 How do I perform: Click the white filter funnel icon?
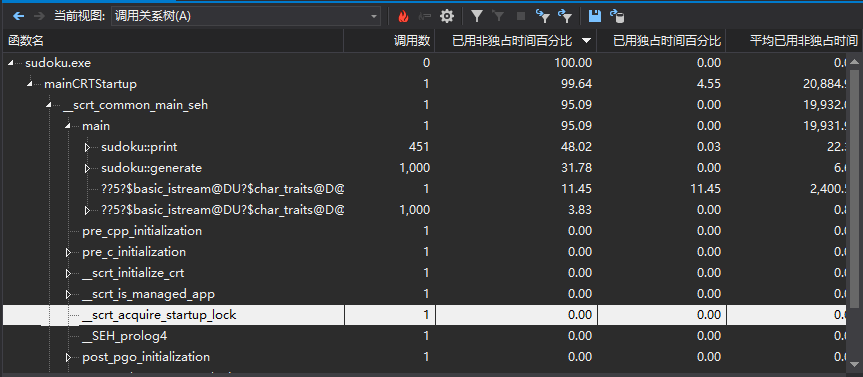point(477,16)
